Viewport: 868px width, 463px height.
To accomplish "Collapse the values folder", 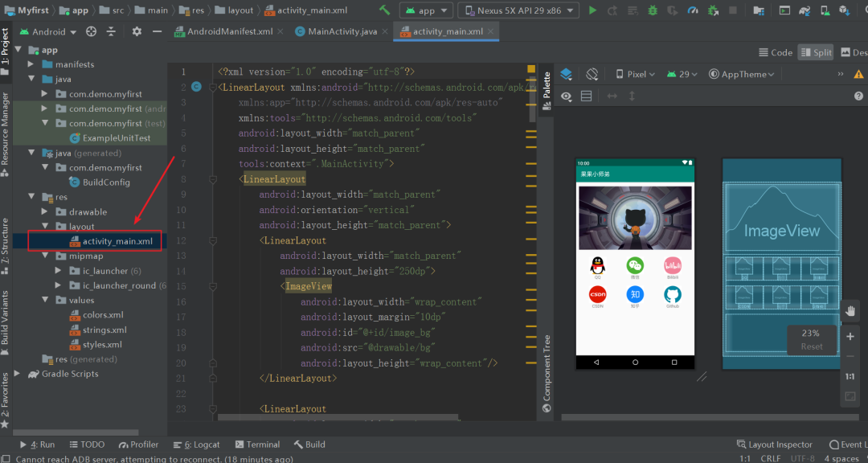I will coord(45,300).
